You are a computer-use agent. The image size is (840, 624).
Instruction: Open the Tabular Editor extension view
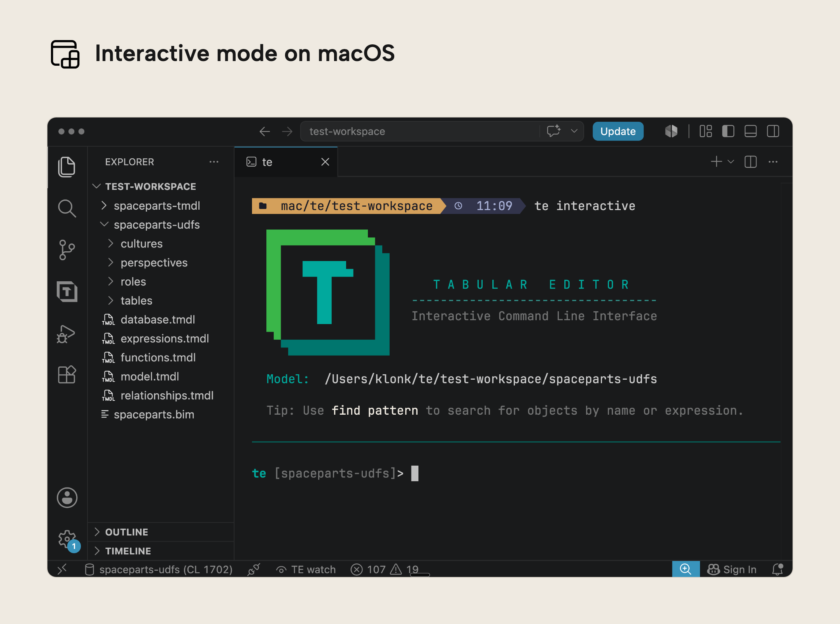point(67,292)
